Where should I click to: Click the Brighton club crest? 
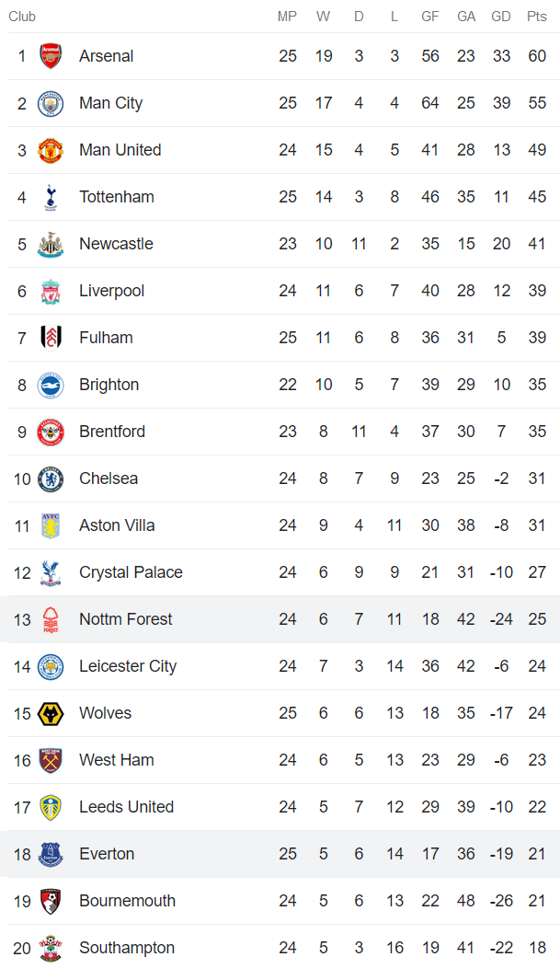(51, 385)
